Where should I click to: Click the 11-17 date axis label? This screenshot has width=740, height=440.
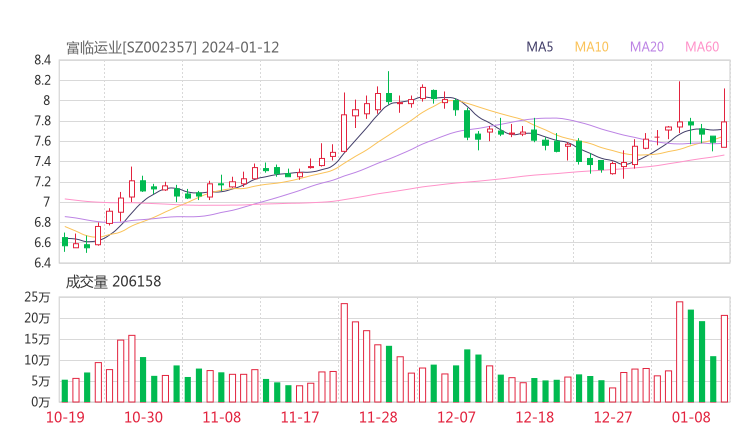300,417
